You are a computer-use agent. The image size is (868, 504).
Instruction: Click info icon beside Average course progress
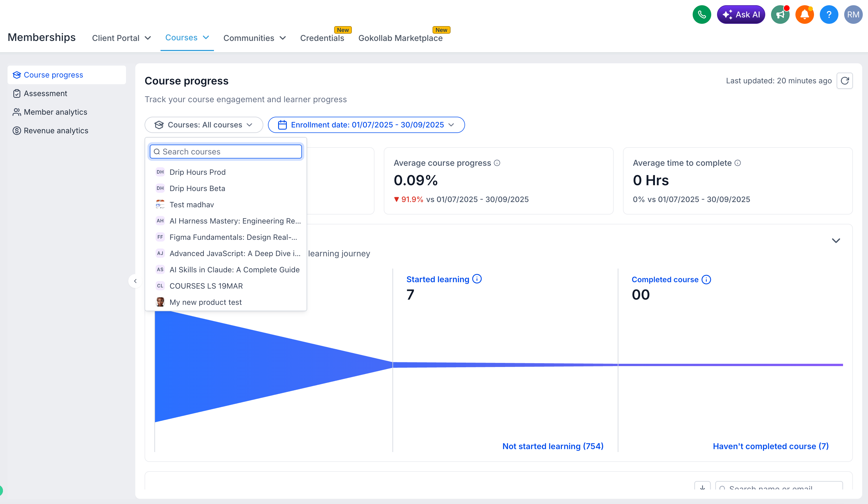497,163
